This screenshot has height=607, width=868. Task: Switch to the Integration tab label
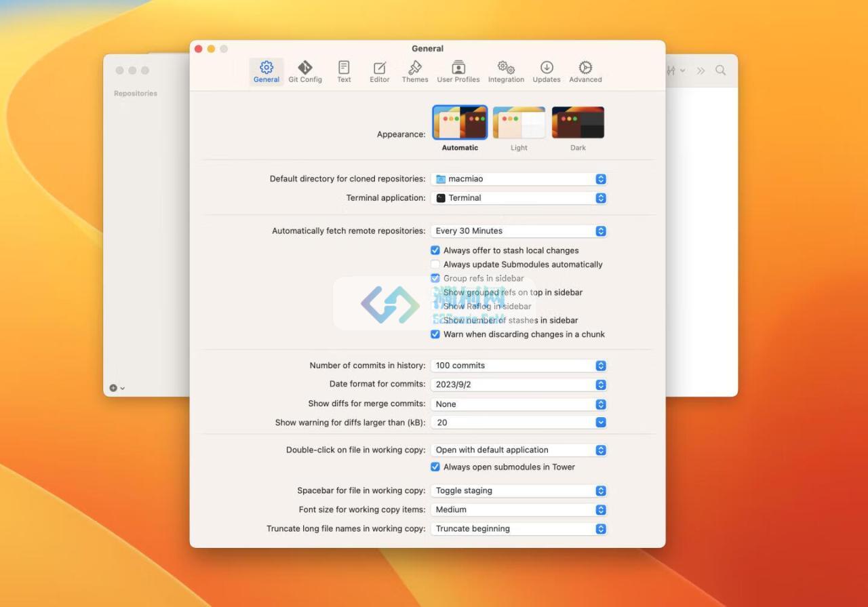[x=506, y=79]
